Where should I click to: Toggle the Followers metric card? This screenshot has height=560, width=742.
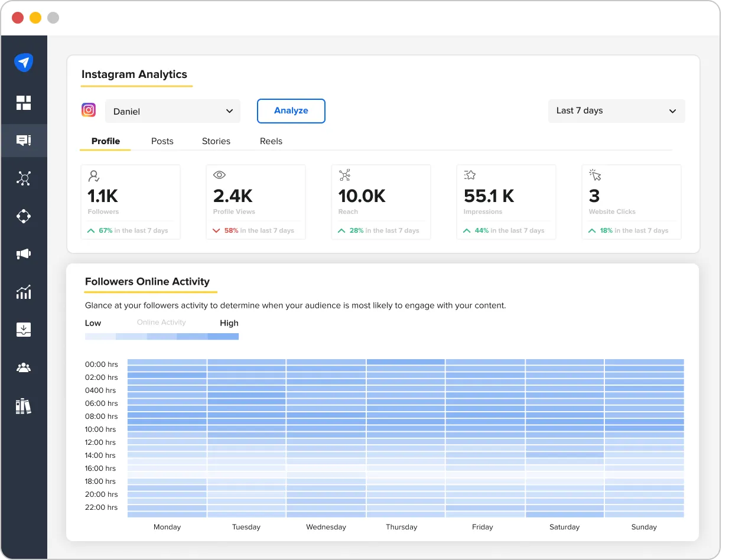130,201
